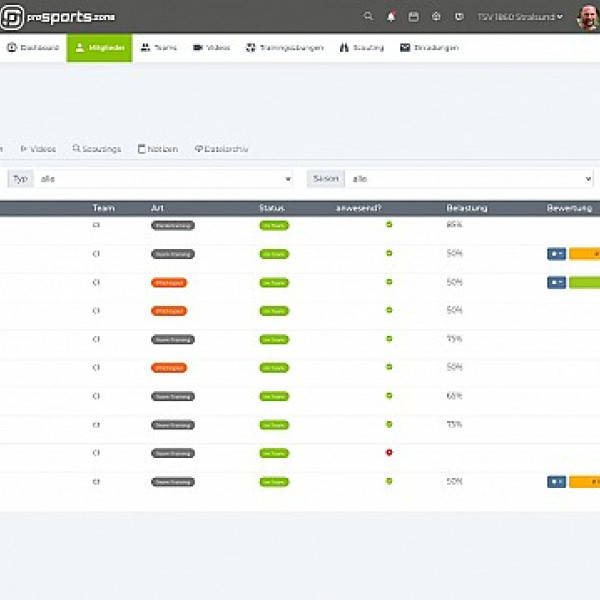Click the green Bewertung rating bar
600x600 pixels.
click(x=585, y=283)
